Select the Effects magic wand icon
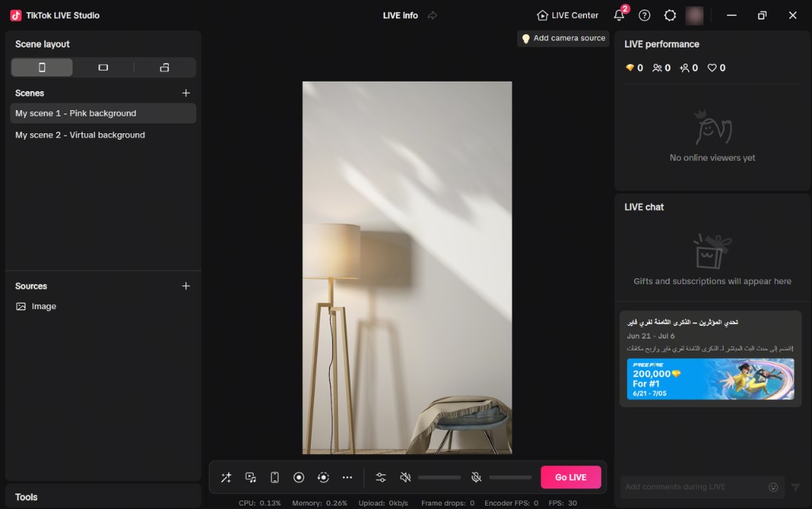The image size is (812, 509). tap(225, 476)
